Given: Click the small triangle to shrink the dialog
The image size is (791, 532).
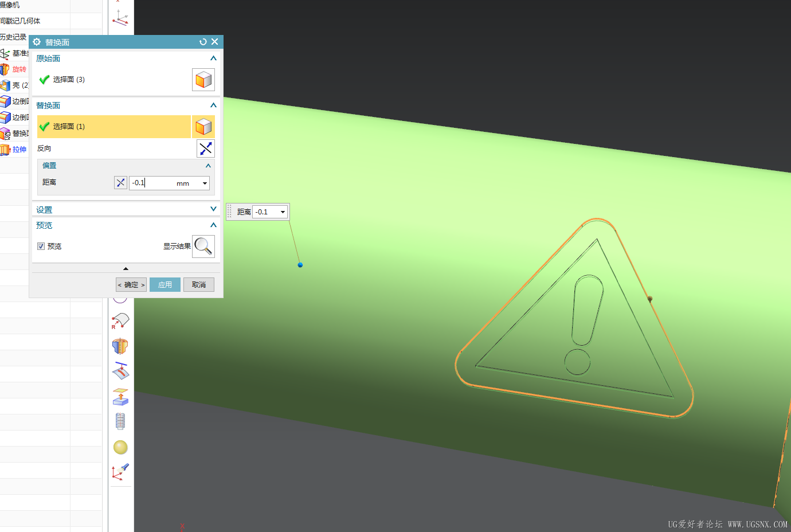Looking at the screenshot, I should tap(126, 268).
